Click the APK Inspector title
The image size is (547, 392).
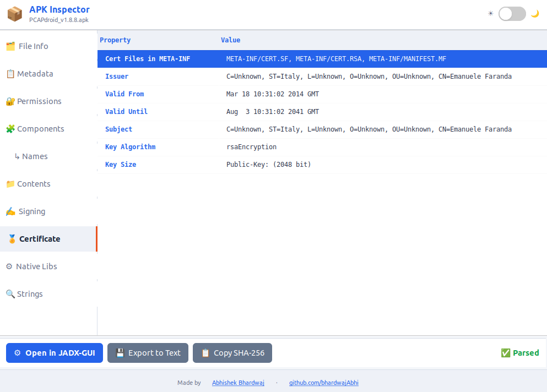pyautogui.click(x=59, y=9)
